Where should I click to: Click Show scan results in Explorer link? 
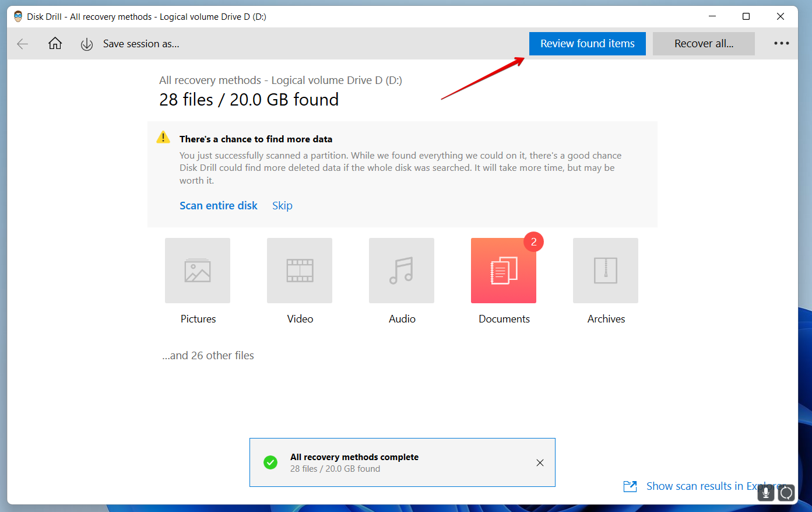tap(711, 486)
